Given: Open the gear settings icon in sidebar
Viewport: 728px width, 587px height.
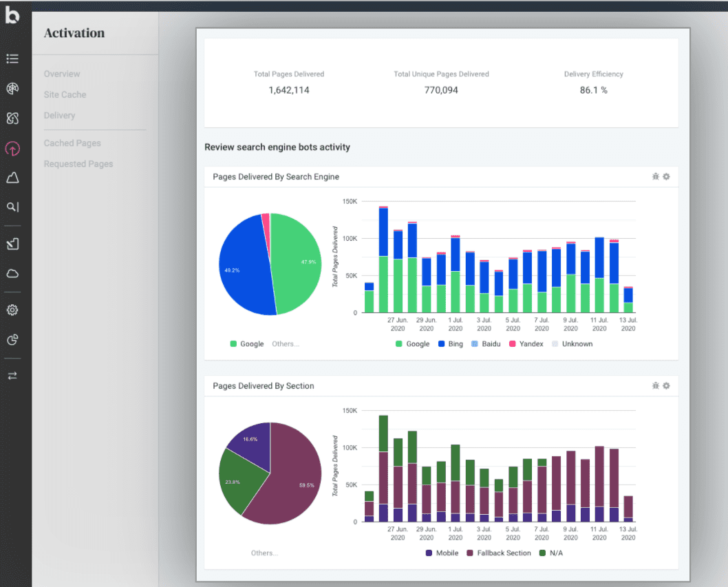Looking at the screenshot, I should click(x=12, y=310).
